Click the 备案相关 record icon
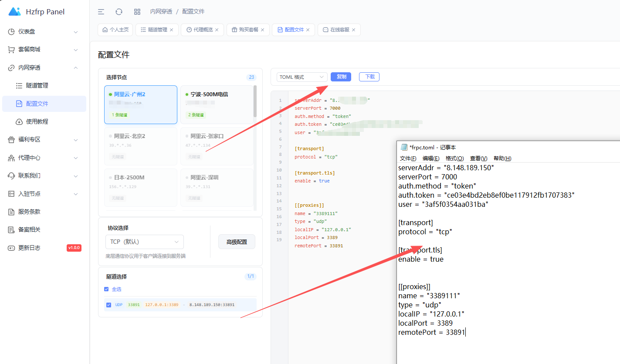The width and height of the screenshot is (620, 364). click(x=11, y=230)
